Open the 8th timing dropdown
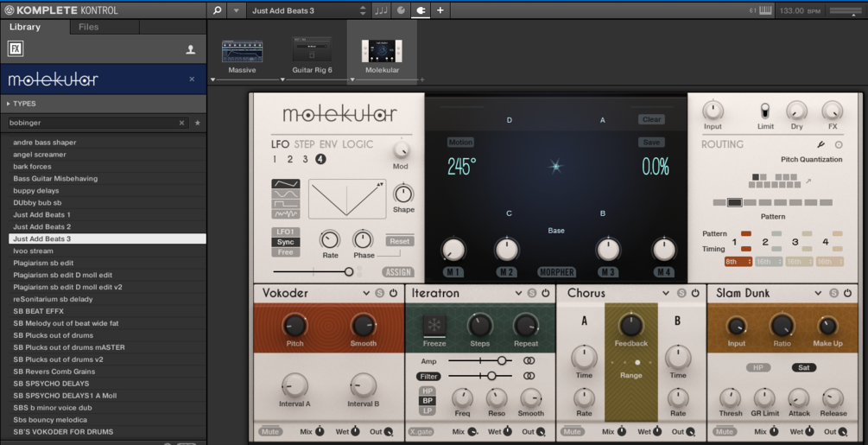The image size is (868, 445). click(738, 262)
